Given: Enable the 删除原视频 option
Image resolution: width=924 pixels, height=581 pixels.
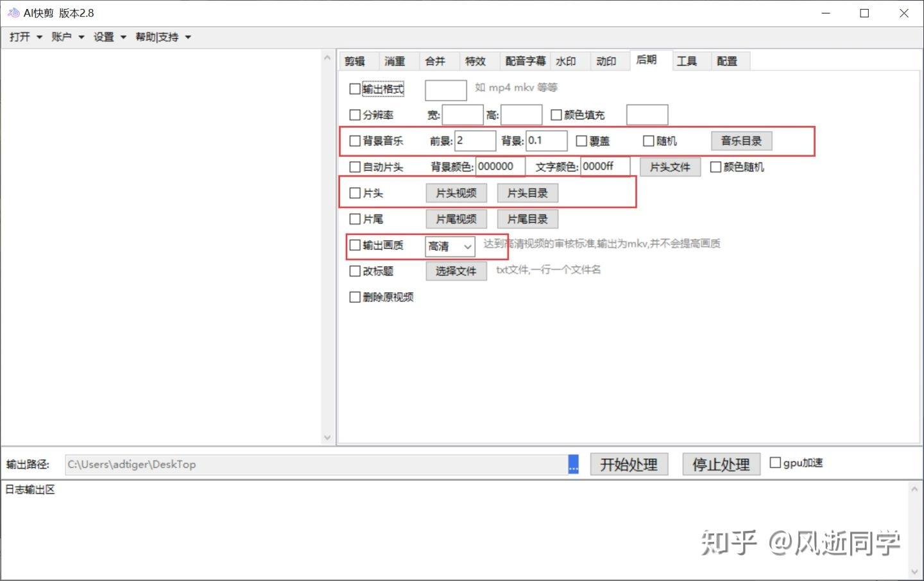Looking at the screenshot, I should click(x=355, y=297).
